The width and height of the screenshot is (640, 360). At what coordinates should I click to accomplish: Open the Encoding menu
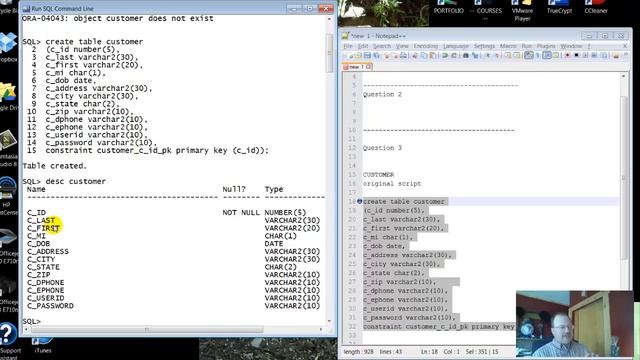tap(426, 46)
